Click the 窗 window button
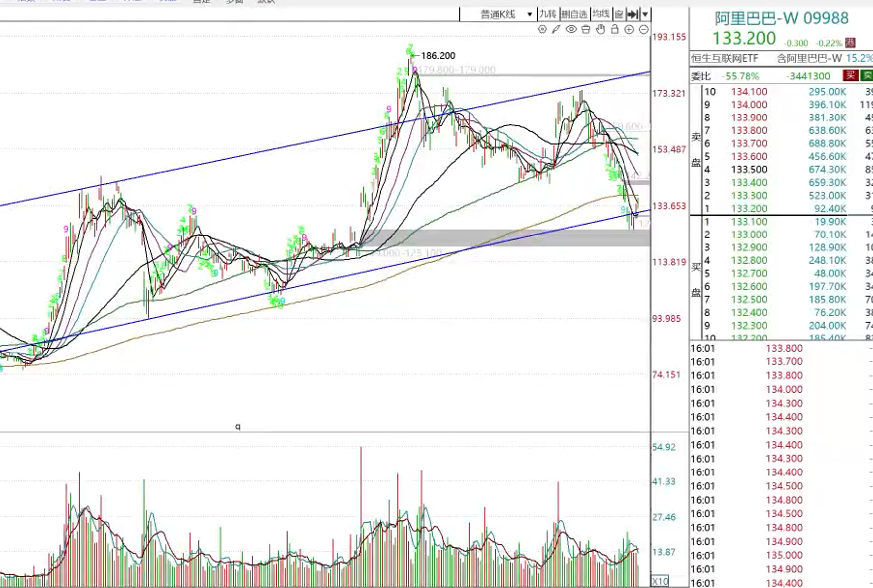This screenshot has width=873, height=588. pos(619,14)
